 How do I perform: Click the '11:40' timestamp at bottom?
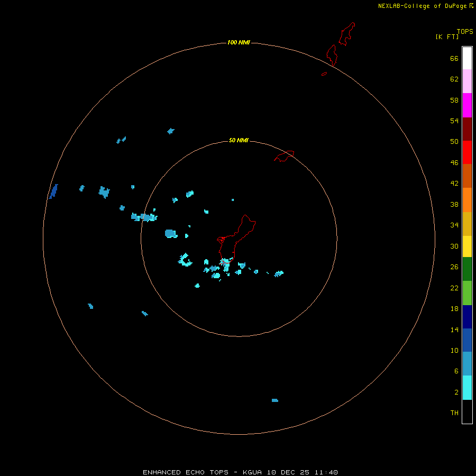(326, 472)
